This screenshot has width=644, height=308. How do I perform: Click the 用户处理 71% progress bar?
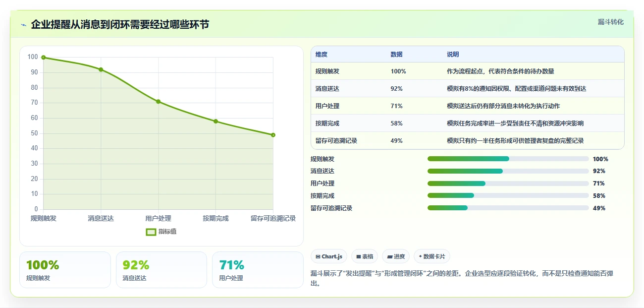(x=508, y=184)
